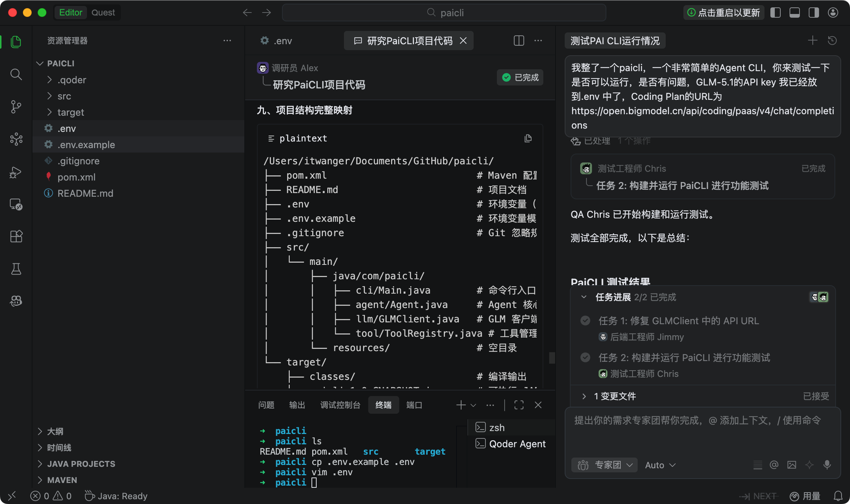Click the split editor icon
850x504 pixels.
519,41
